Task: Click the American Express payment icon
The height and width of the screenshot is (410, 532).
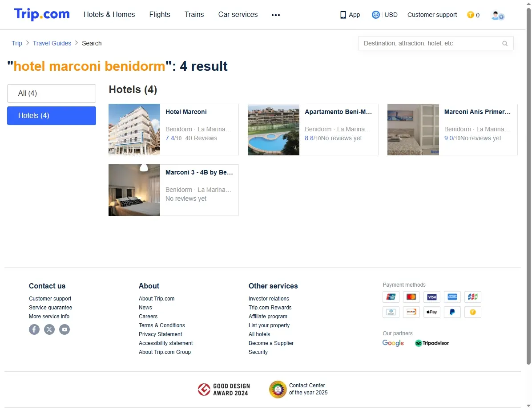Action: coord(452,297)
